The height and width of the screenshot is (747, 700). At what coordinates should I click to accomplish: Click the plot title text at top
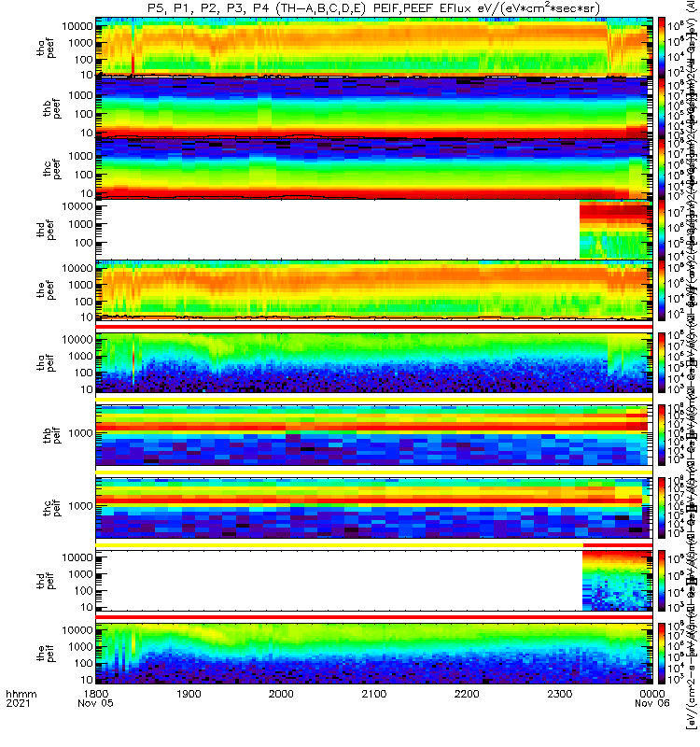click(374, 8)
